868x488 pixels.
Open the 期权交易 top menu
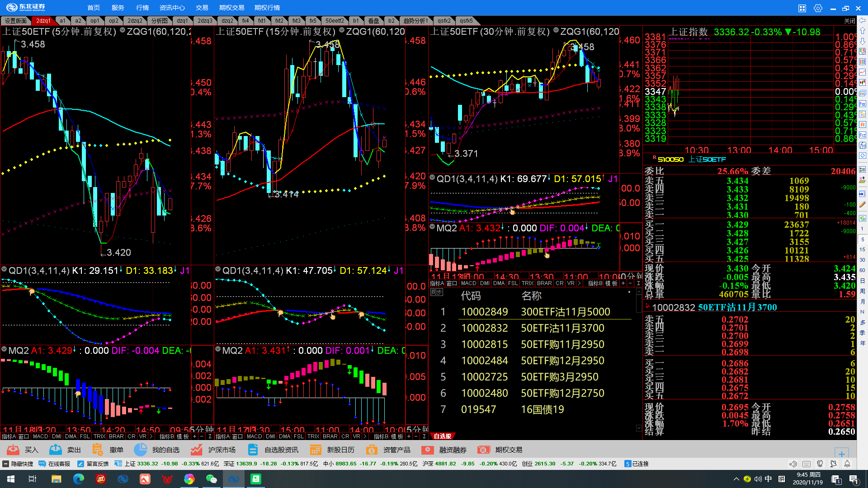[231, 8]
